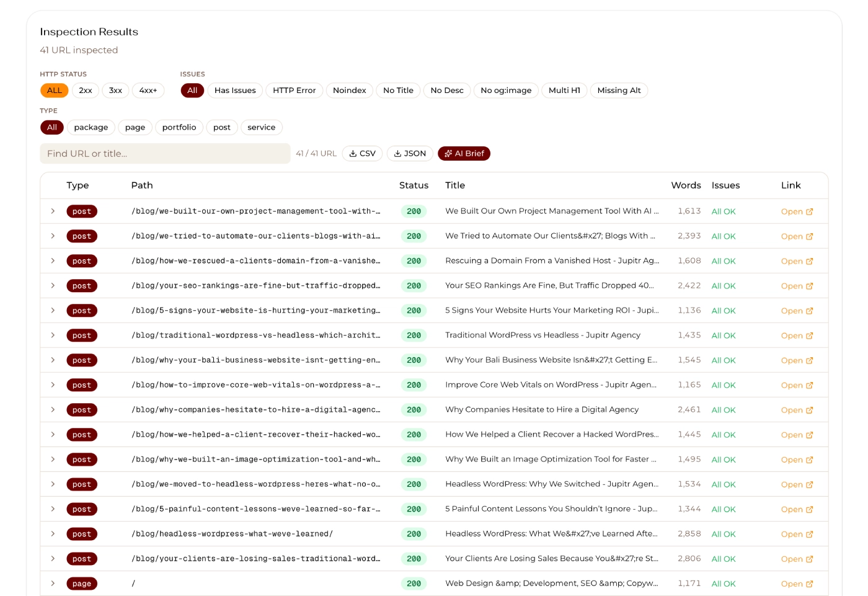Screen dimensions: 868x596
Task: Click the Path column header
Action: pyautogui.click(x=142, y=185)
